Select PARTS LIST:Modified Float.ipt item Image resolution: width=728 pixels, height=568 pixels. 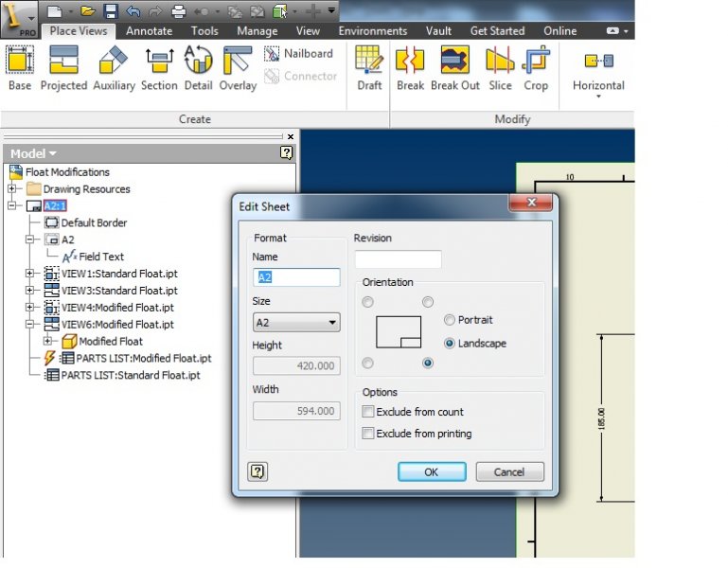144,358
